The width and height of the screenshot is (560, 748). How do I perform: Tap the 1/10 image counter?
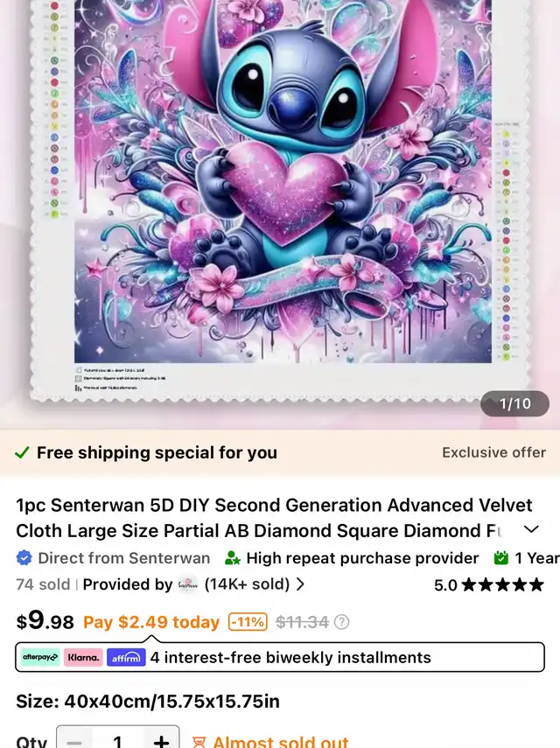click(x=514, y=403)
